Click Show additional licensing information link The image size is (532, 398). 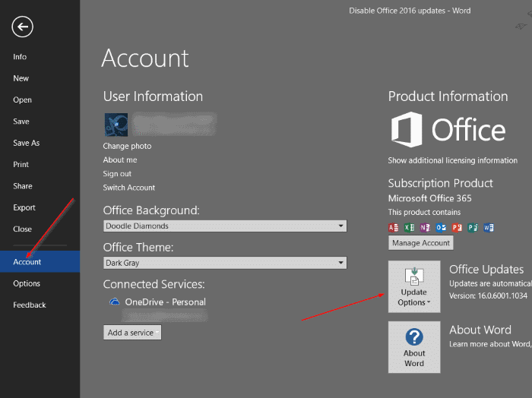453,160
